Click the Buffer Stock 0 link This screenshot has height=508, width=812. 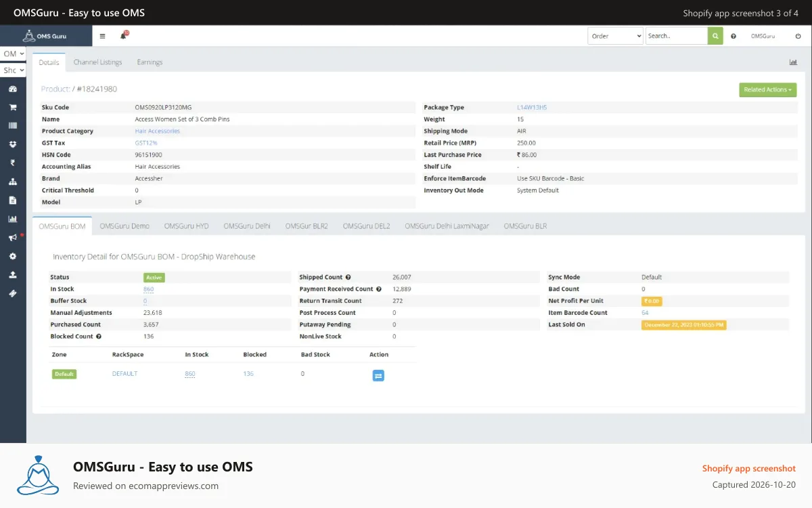145,301
